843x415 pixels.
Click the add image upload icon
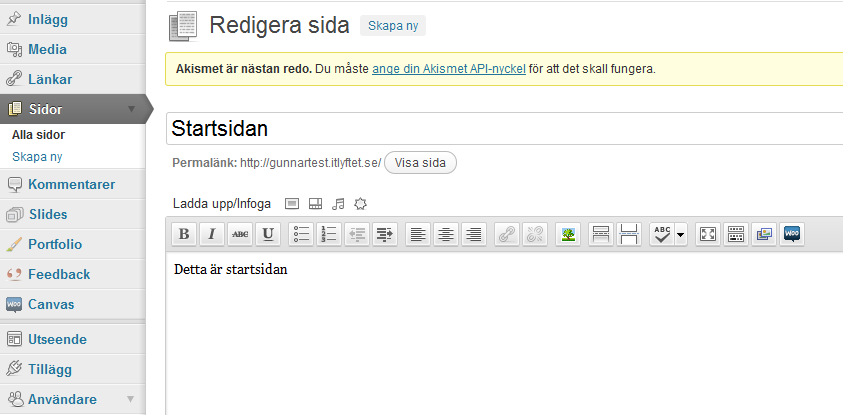point(291,204)
